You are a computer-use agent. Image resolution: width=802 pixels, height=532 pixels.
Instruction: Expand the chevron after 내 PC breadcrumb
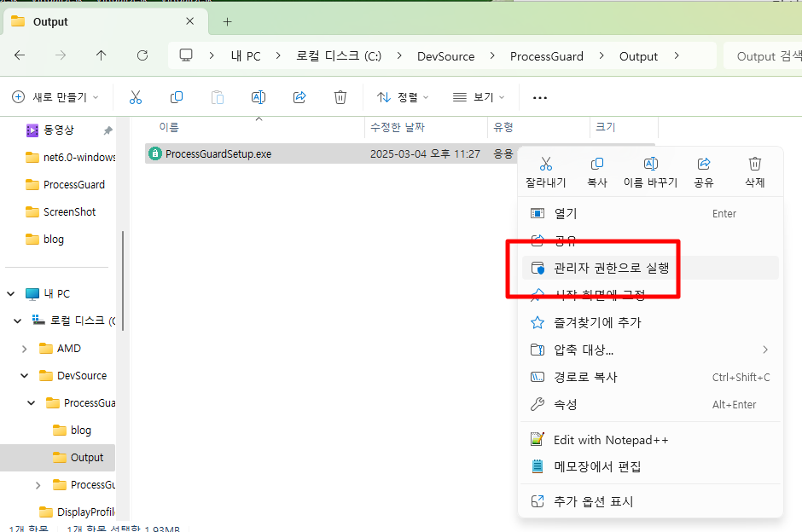(278, 55)
